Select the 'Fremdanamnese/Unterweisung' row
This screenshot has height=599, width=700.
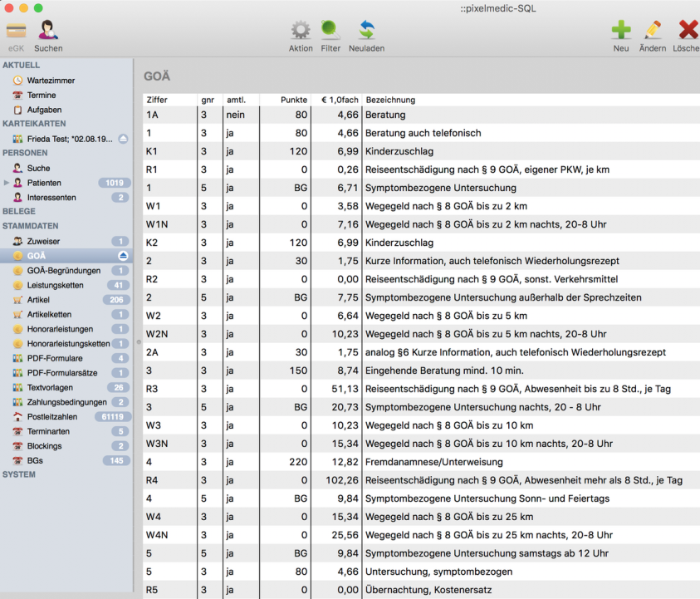(x=421, y=462)
